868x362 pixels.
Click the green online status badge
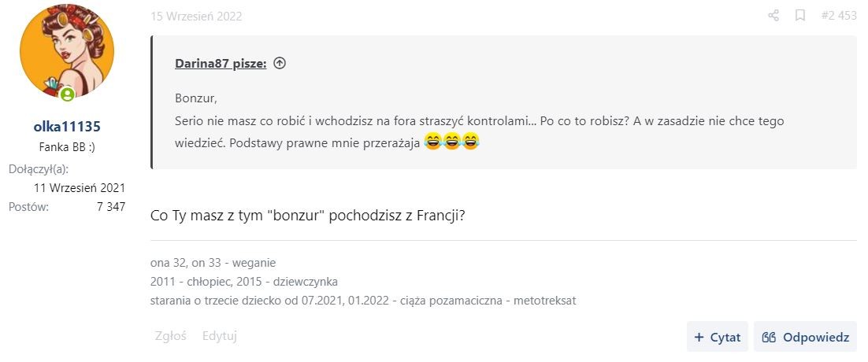(67, 94)
